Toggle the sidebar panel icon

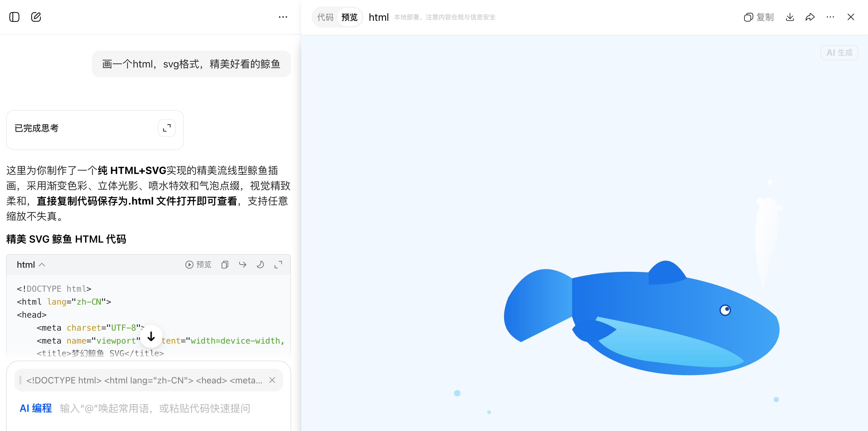[x=14, y=17]
